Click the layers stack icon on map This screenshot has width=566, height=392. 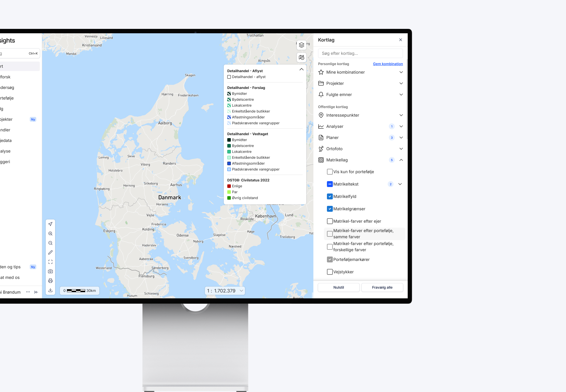coord(301,45)
